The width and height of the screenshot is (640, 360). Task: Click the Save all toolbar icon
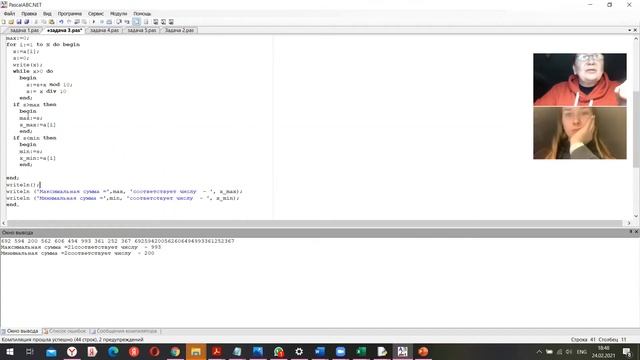tap(27, 22)
